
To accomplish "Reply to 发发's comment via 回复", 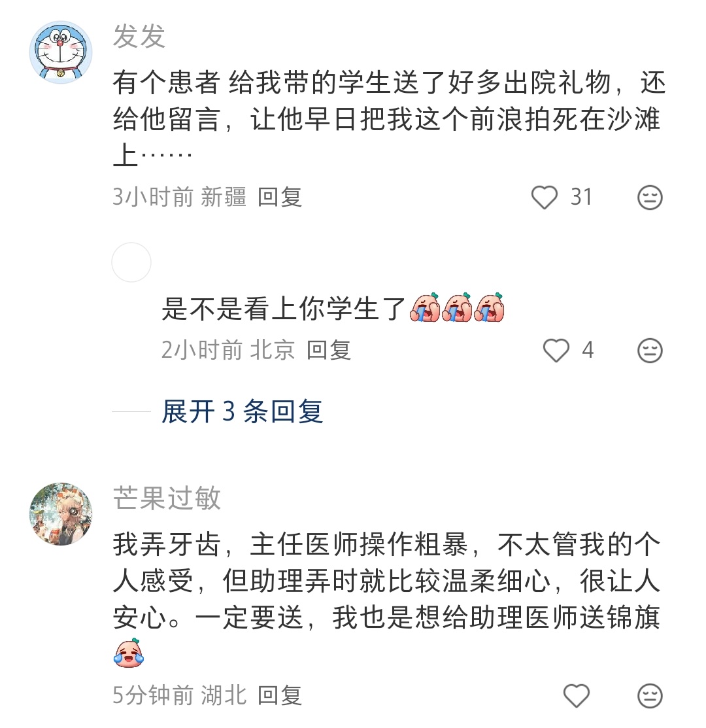I will [x=280, y=198].
